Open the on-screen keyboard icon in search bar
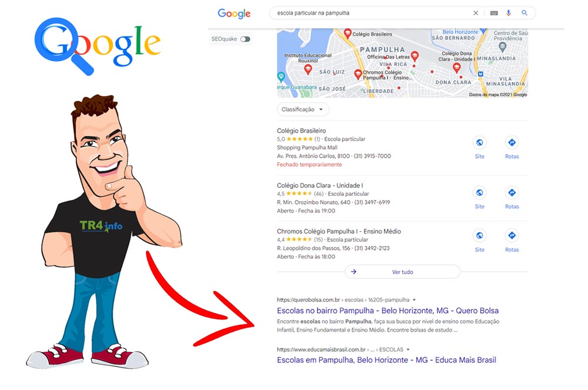Viewport: 588px width, 390px height. pos(494,13)
